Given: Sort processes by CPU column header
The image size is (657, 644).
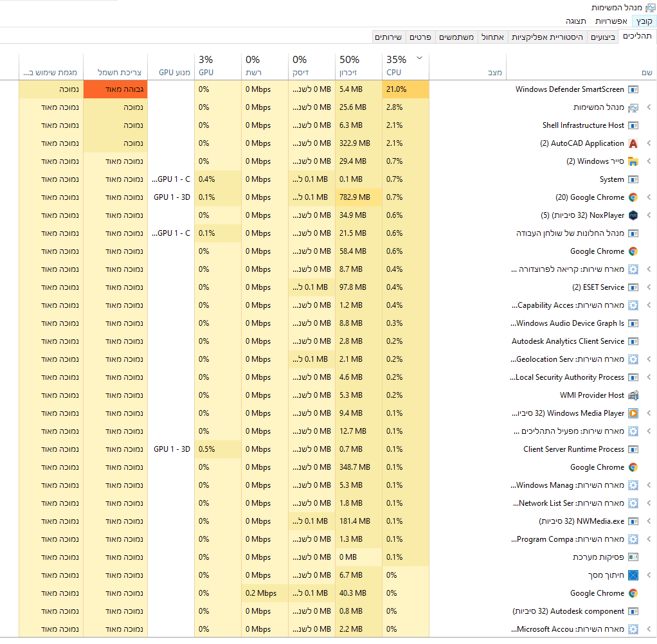Looking at the screenshot, I should [405, 66].
